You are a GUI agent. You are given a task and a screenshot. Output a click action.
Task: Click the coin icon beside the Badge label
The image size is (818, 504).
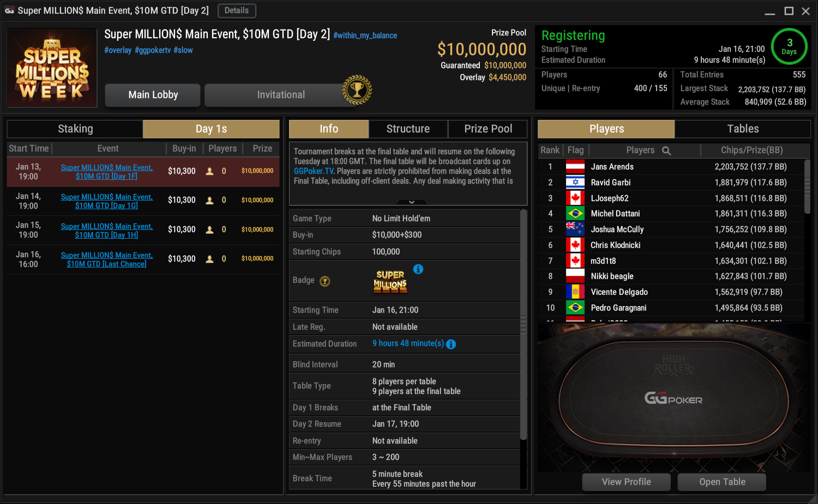point(325,281)
